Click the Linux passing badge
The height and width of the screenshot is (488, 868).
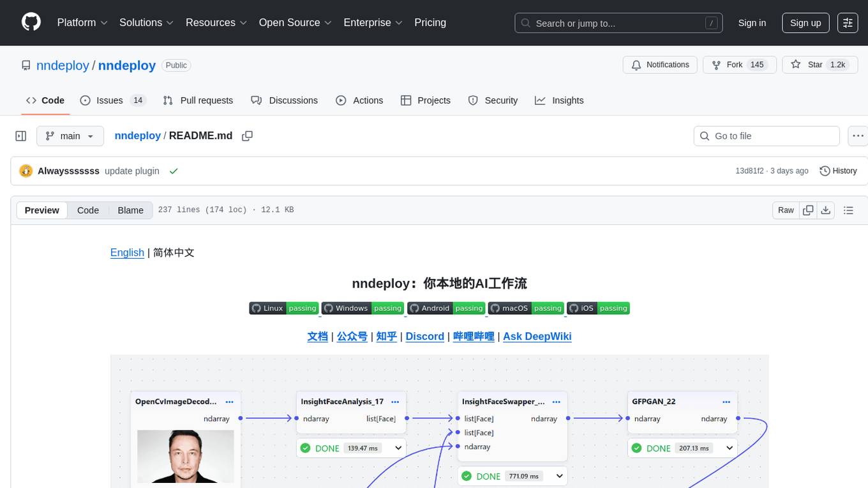[283, 308]
